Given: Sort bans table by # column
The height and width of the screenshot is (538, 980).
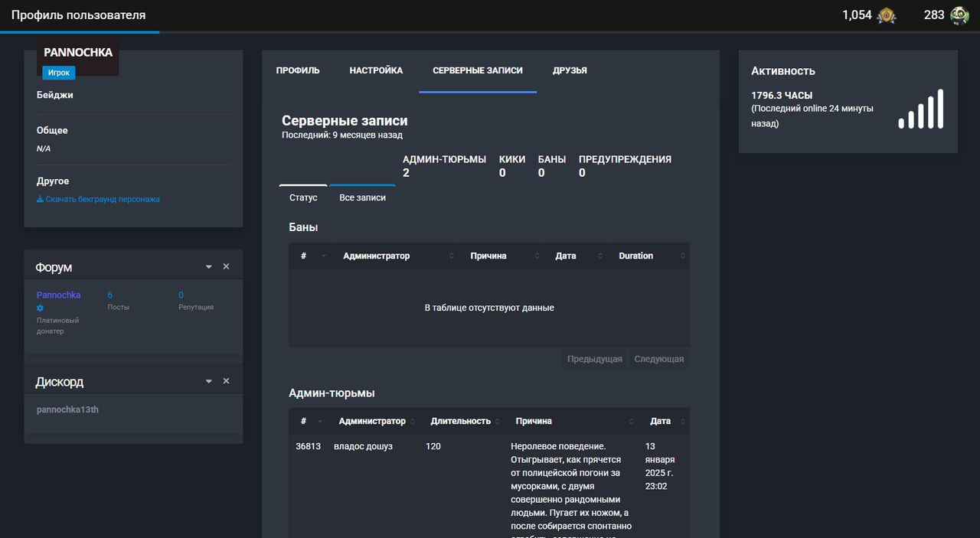Looking at the screenshot, I should [313, 256].
